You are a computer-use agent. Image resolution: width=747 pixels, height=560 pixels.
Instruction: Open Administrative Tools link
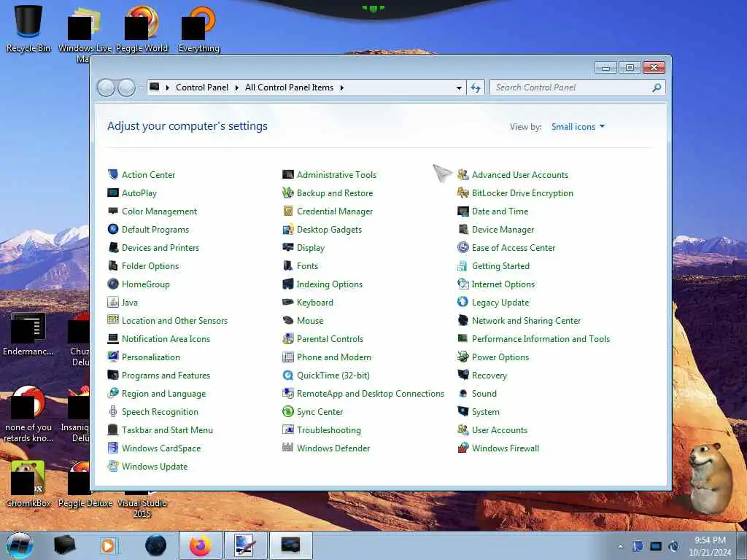[336, 175]
